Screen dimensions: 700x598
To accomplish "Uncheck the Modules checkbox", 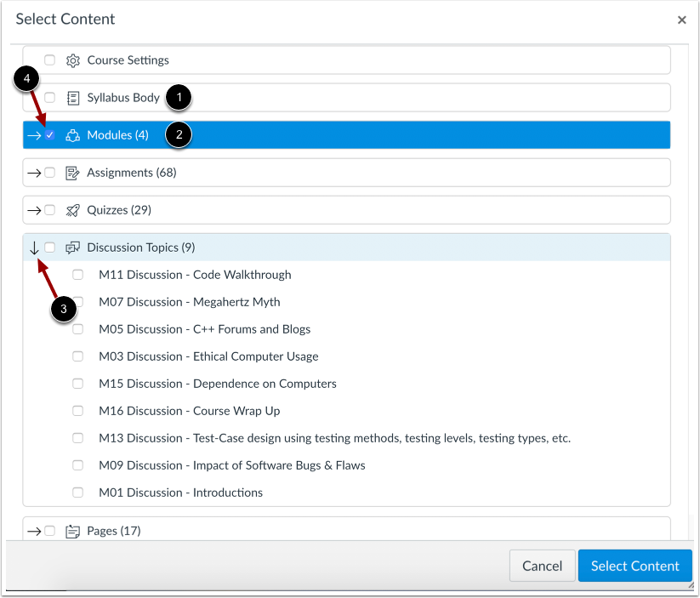I will (x=51, y=134).
